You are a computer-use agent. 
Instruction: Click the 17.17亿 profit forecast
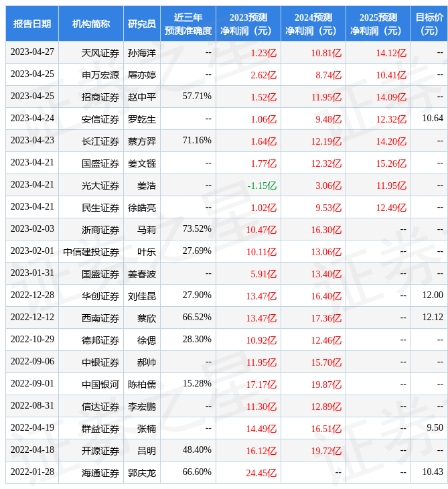click(x=261, y=385)
